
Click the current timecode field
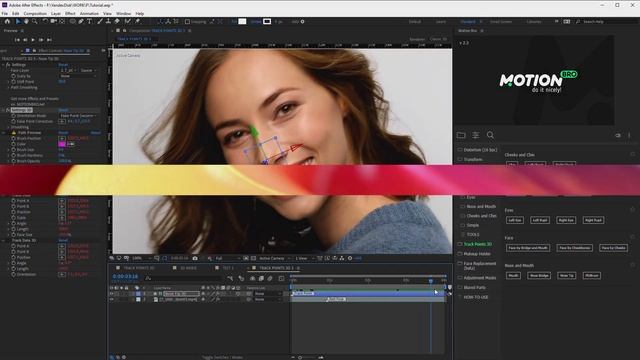pyautogui.click(x=125, y=277)
